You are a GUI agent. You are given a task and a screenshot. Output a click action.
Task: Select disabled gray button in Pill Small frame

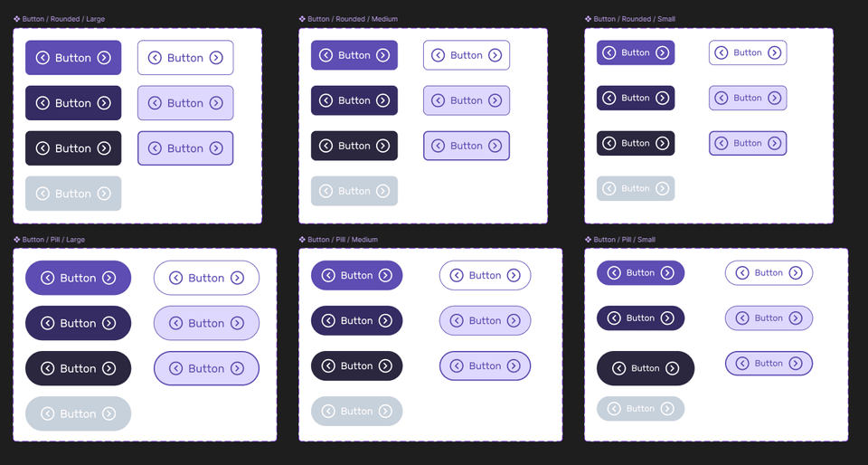coord(640,409)
